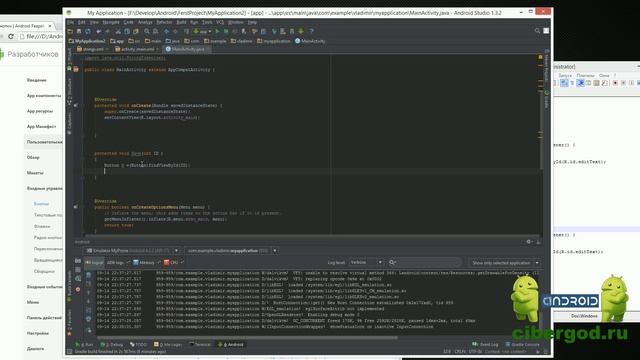The image size is (640, 360).
Task: Click the Cut scissors toolbar icon
Action: point(118,31)
